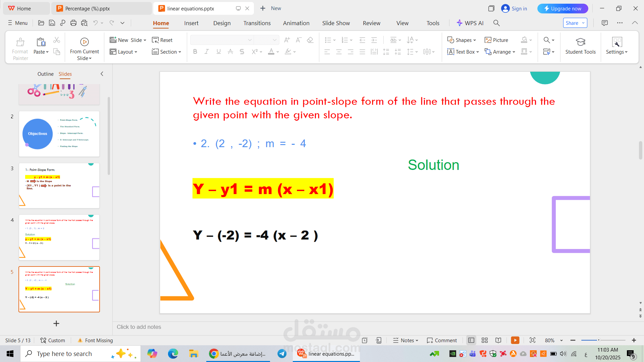Open the font name combo box
The height and width of the screenshot is (362, 644).
tap(221, 40)
